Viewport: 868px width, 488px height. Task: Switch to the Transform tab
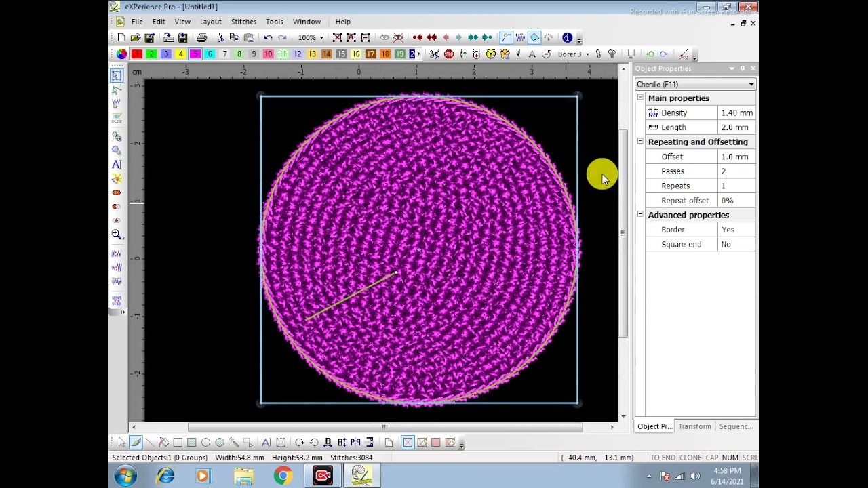tap(694, 426)
